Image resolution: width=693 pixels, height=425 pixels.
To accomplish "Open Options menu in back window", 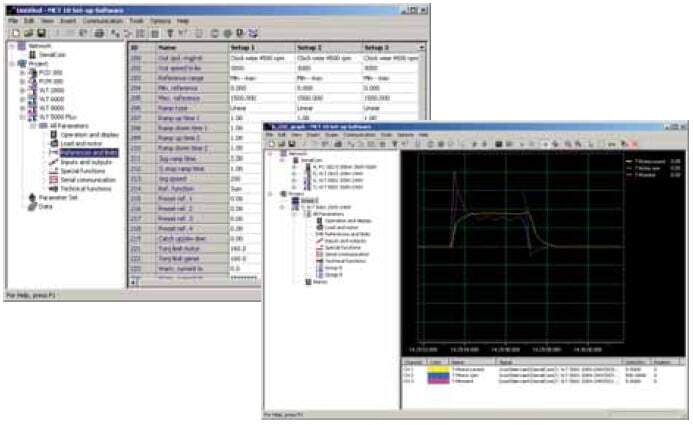I will tap(160, 21).
